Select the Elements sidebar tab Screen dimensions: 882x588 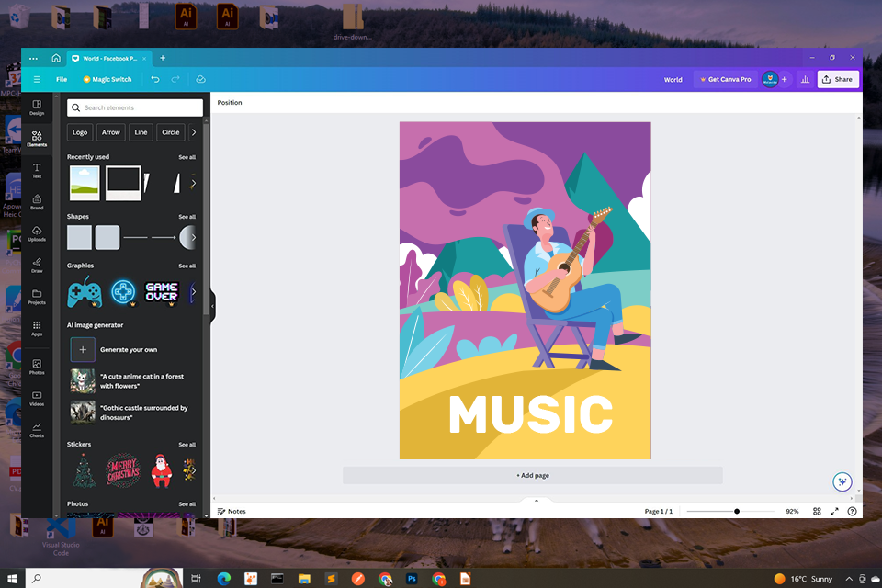pyautogui.click(x=37, y=139)
